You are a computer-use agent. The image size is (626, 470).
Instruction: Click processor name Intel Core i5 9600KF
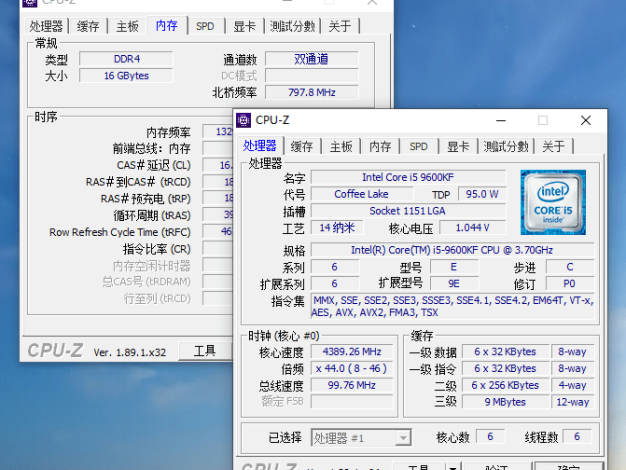point(408,177)
